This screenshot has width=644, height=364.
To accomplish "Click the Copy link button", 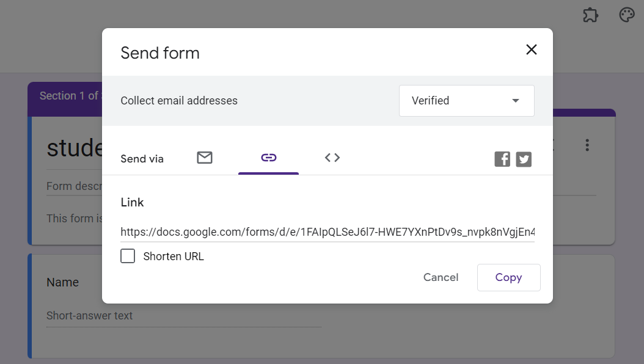I will (x=508, y=277).
